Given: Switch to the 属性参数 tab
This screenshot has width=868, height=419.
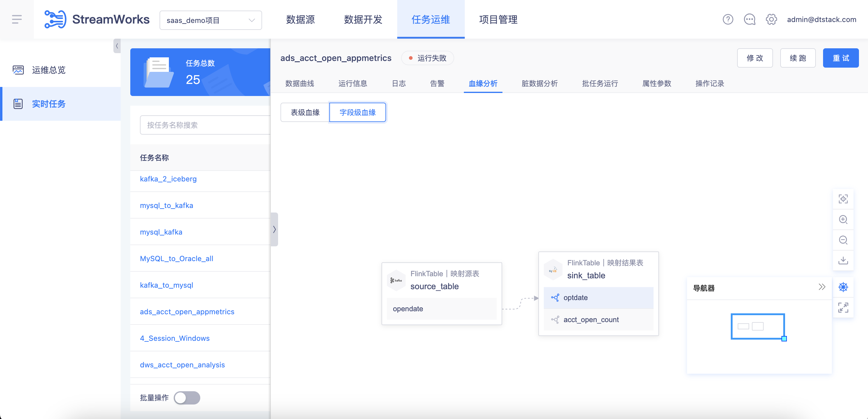Looking at the screenshot, I should tap(656, 83).
